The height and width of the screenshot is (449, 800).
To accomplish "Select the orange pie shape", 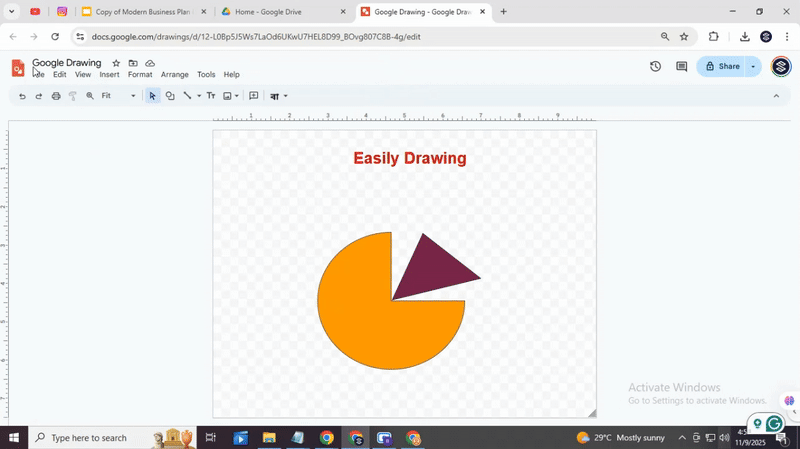I will point(360,320).
